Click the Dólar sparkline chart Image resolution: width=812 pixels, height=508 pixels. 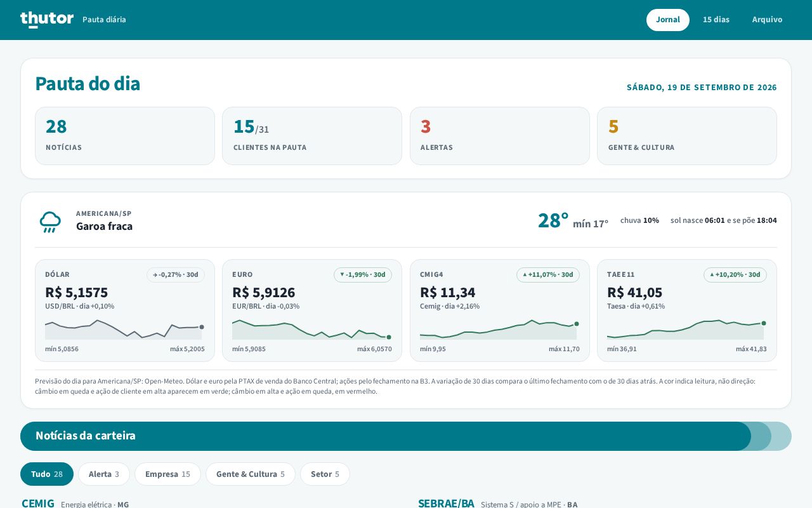tap(125, 329)
